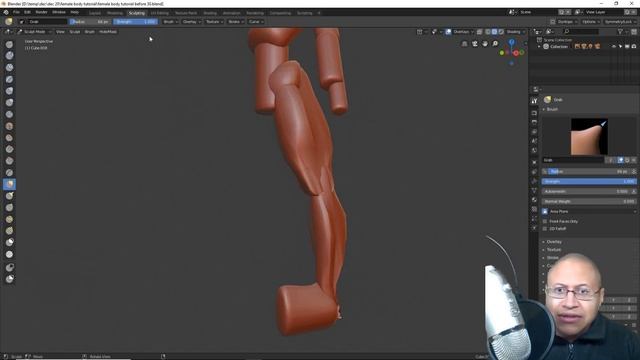
Task: Select the Nudge sculpt brush
Action: [x=9, y=220]
